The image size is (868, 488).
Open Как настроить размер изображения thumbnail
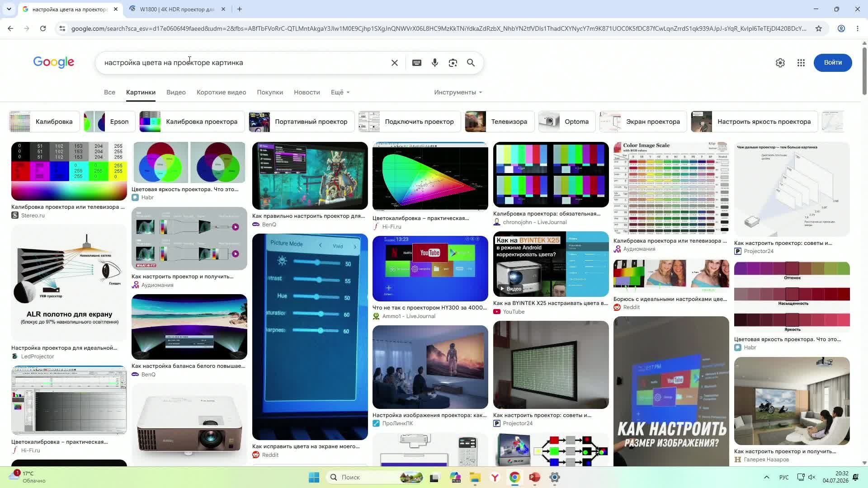point(671,391)
